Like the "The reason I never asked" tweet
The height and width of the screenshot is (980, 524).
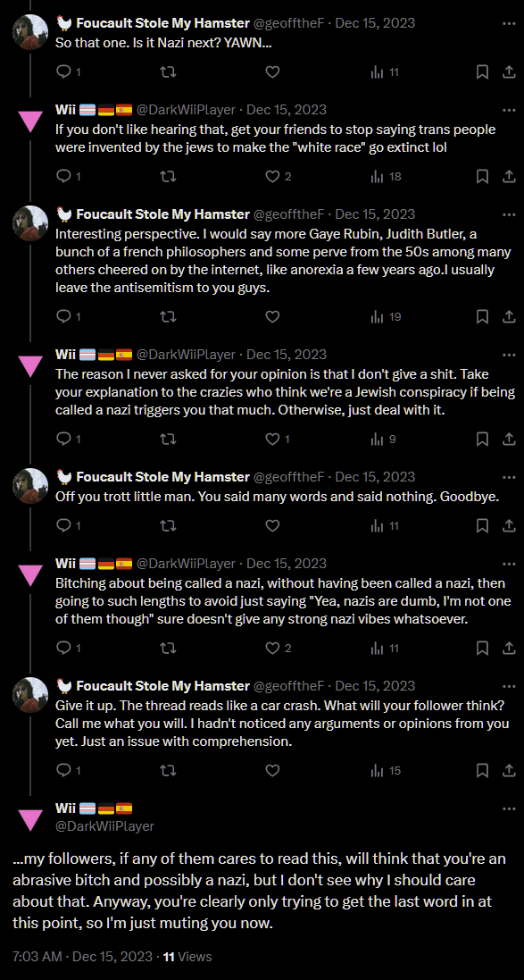[x=272, y=440]
